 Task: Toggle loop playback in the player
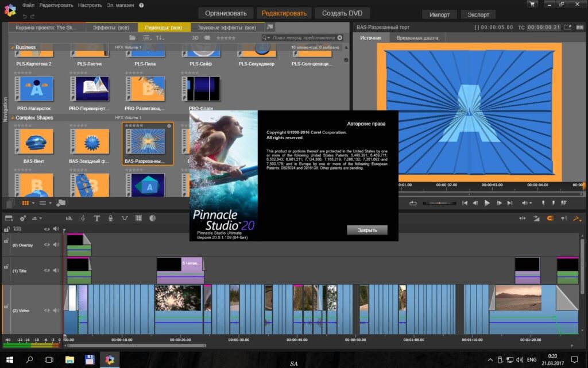413,203
